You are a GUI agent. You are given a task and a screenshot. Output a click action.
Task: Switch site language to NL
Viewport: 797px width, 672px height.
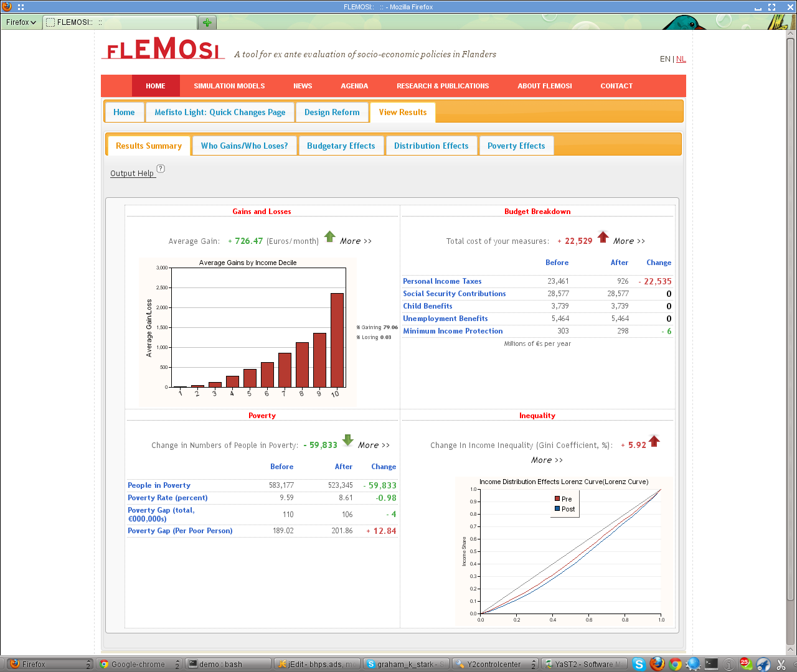click(x=681, y=59)
